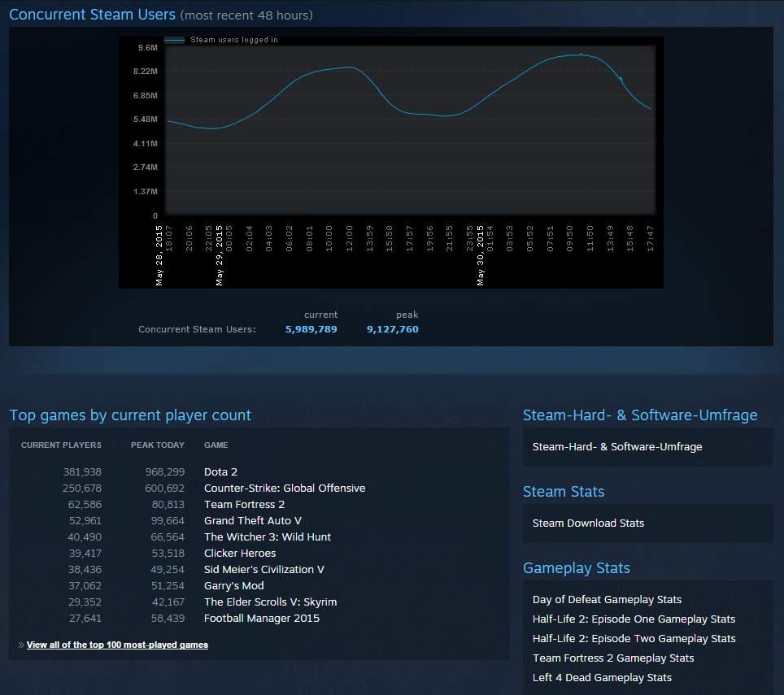Viewport: 784px width, 695px height.
Task: Select Team Fortress 2 in top games
Action: [x=244, y=504]
